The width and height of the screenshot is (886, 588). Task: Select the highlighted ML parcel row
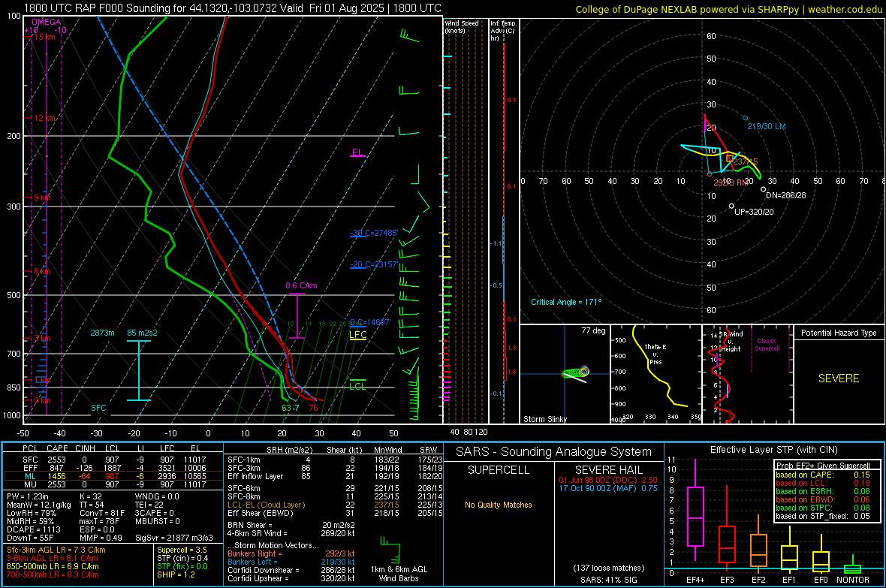click(113, 476)
